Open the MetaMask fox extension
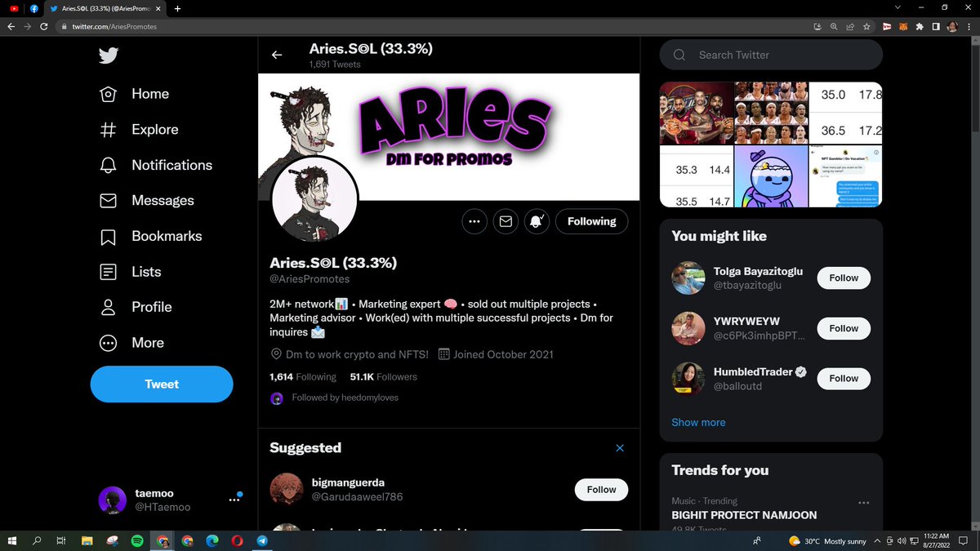 point(903,26)
